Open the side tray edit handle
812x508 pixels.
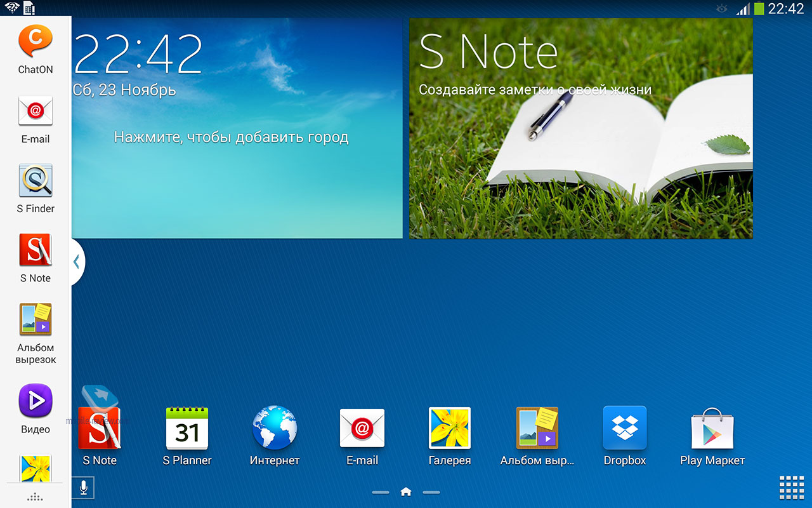(36, 496)
